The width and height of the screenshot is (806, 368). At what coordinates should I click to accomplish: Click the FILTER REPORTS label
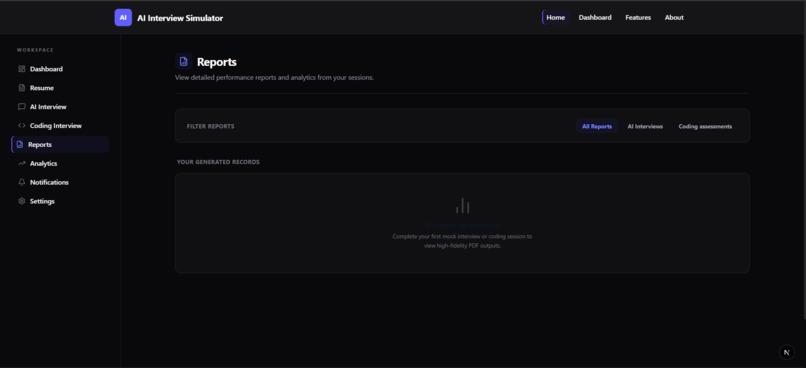(210, 126)
